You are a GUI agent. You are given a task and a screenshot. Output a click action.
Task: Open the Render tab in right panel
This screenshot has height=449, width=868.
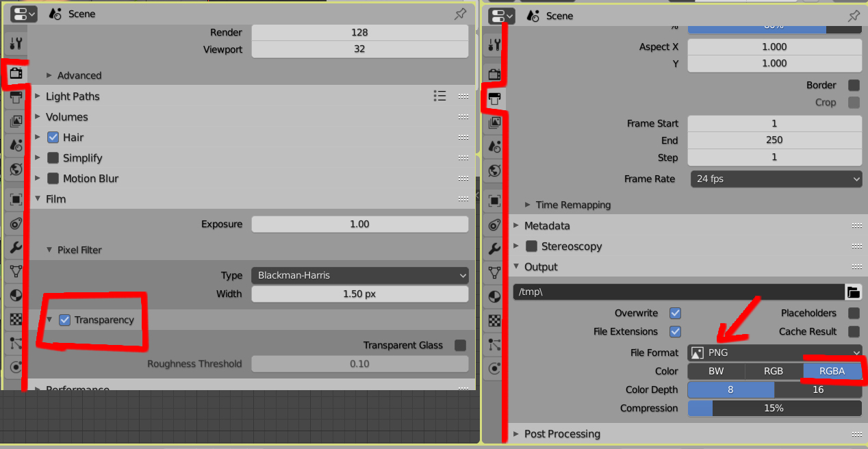pyautogui.click(x=496, y=74)
